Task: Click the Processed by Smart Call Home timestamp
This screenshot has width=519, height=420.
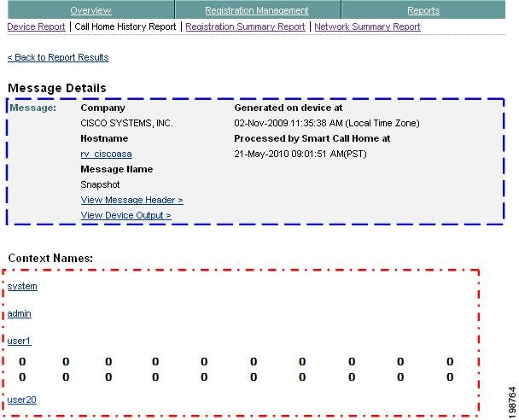Action: [x=300, y=154]
